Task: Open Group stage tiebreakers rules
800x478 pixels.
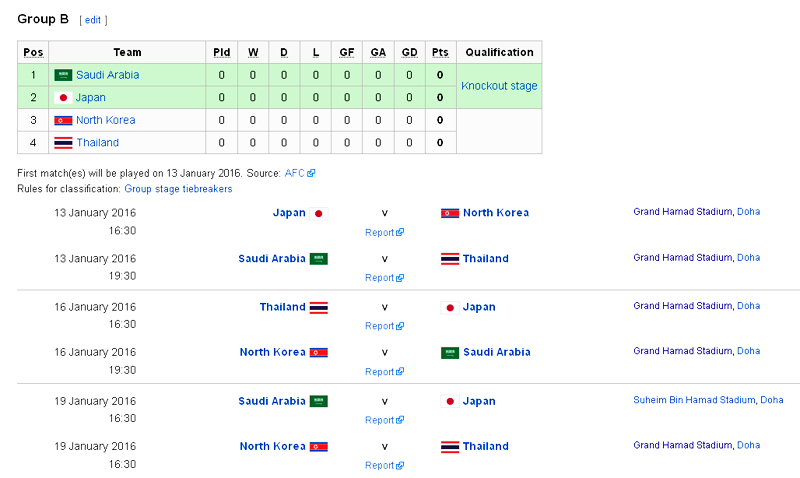Action: [178, 188]
